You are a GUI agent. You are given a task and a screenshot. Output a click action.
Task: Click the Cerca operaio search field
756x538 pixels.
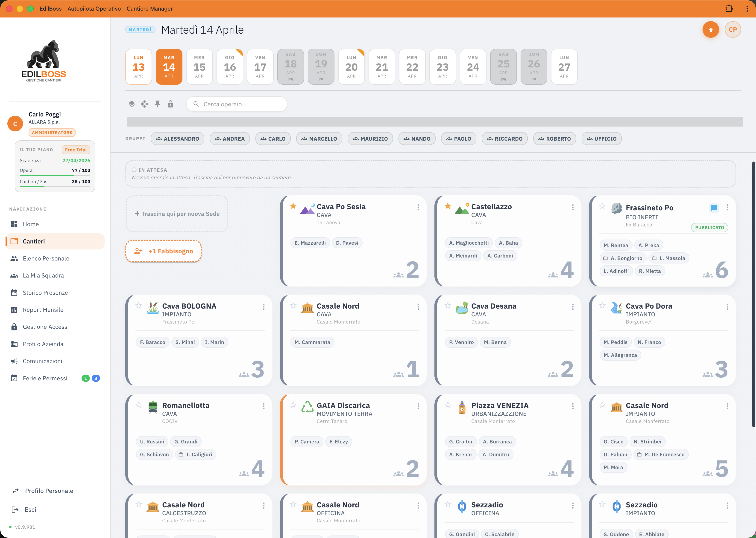pyautogui.click(x=237, y=104)
